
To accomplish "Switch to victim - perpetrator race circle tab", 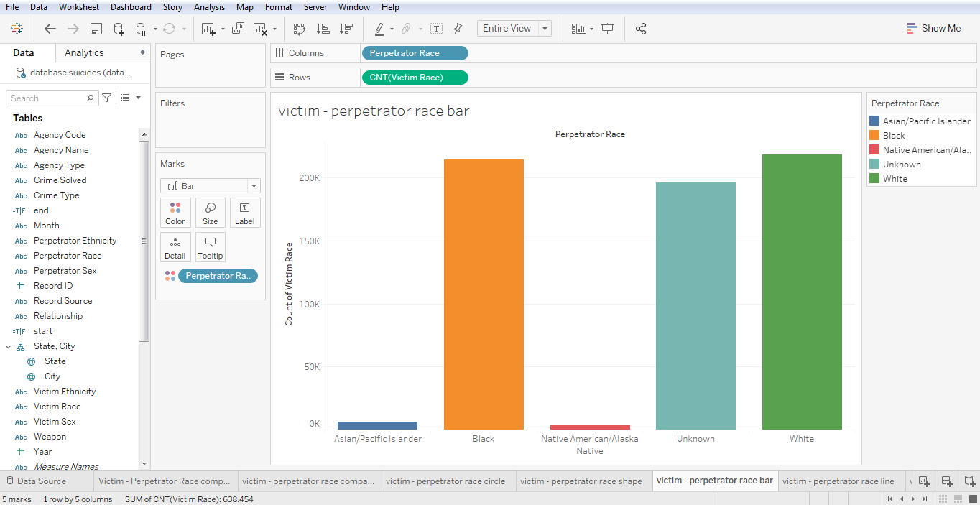I will (x=445, y=481).
